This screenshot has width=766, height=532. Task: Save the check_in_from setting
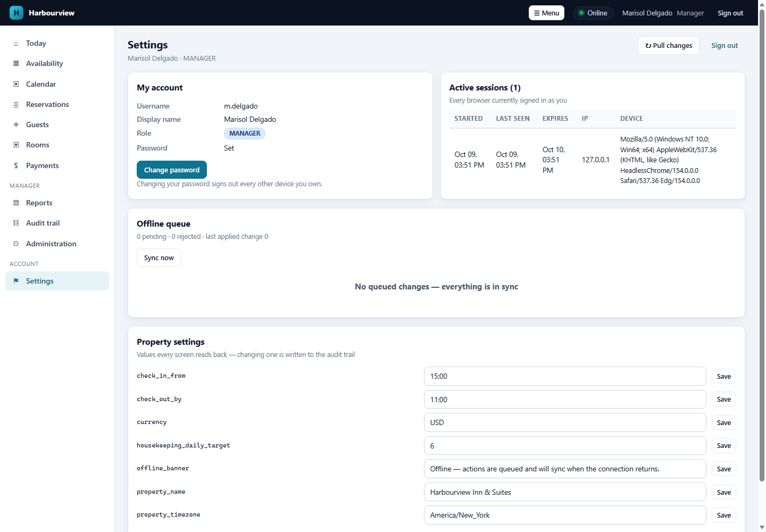(x=724, y=376)
